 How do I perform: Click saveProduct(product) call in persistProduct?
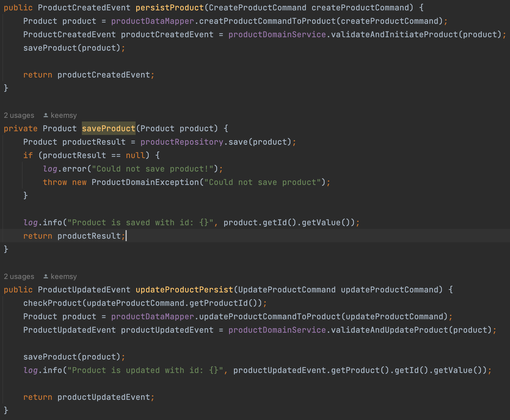(x=72, y=48)
